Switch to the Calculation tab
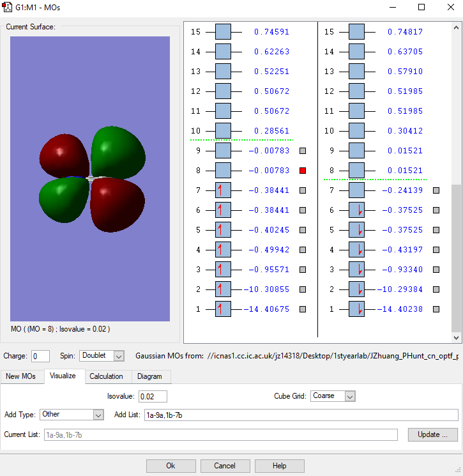The image size is (463, 476). 106,376
